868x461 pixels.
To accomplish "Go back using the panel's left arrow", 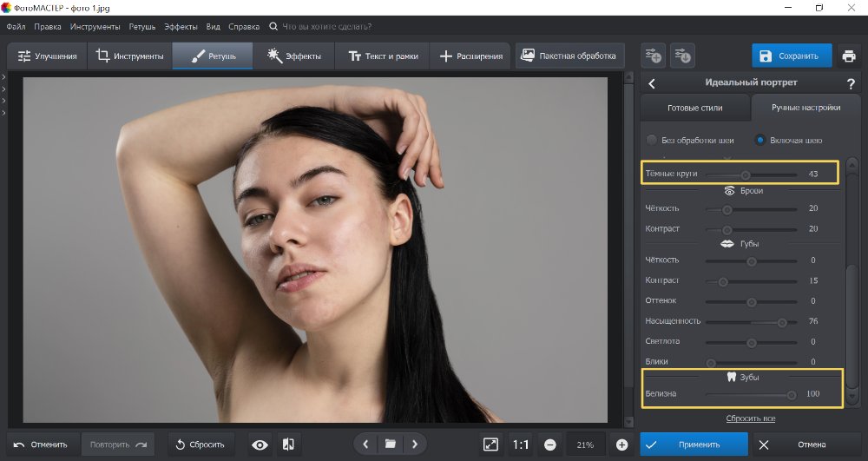I will point(652,83).
